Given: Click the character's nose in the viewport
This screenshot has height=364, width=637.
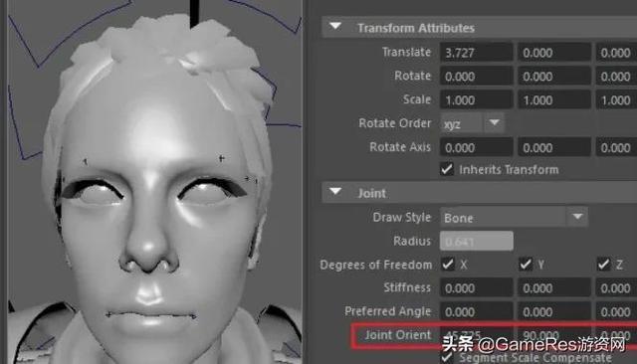Looking at the screenshot, I should coord(149,252).
